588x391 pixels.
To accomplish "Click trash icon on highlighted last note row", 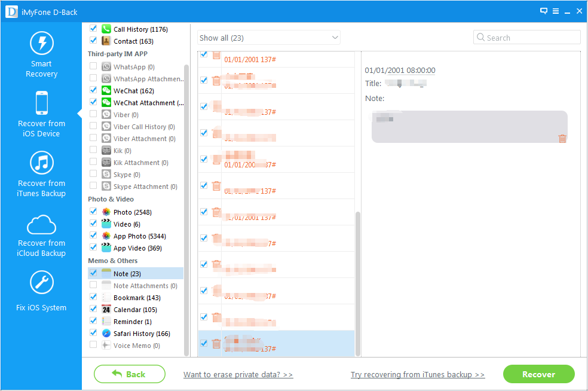I will [216, 344].
